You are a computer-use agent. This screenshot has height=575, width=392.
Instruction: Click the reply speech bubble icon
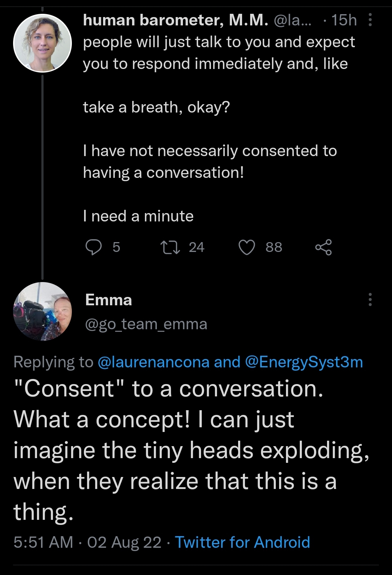click(93, 247)
